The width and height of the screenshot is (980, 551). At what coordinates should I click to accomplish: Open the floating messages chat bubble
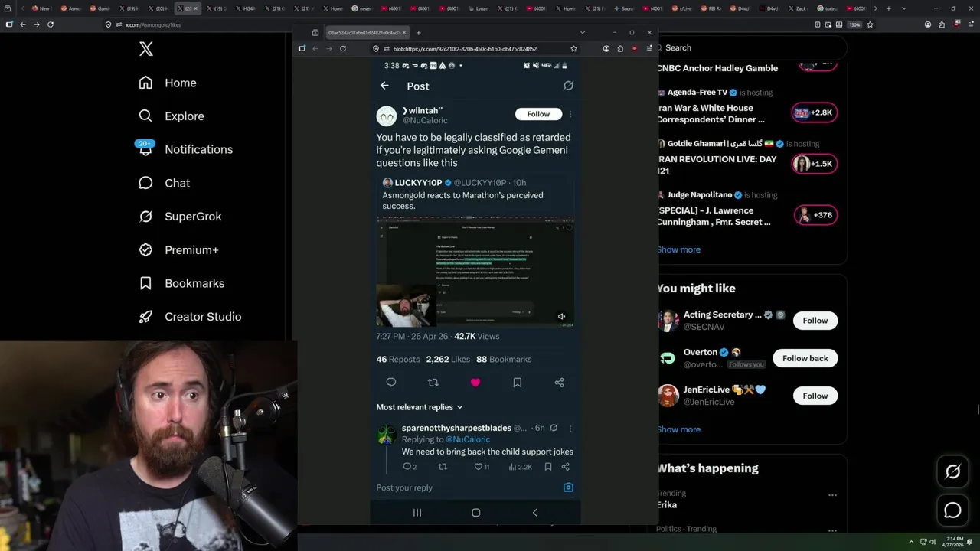[952, 510]
